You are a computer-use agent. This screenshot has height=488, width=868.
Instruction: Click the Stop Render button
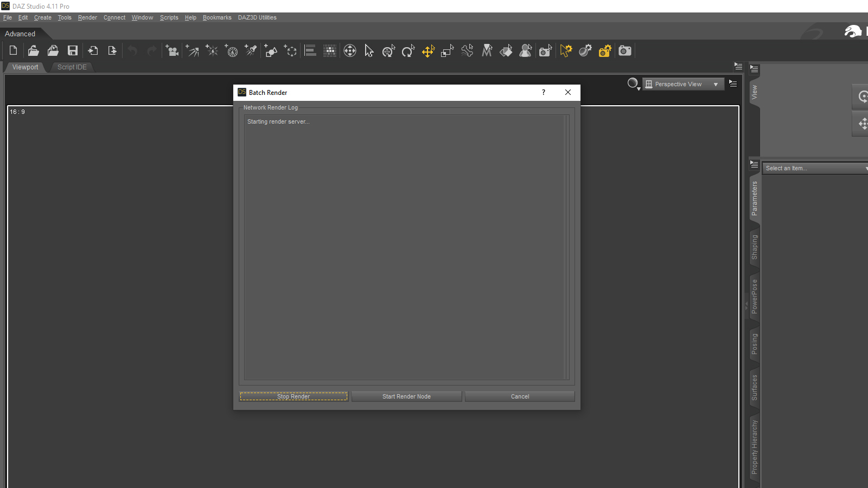[x=293, y=396]
